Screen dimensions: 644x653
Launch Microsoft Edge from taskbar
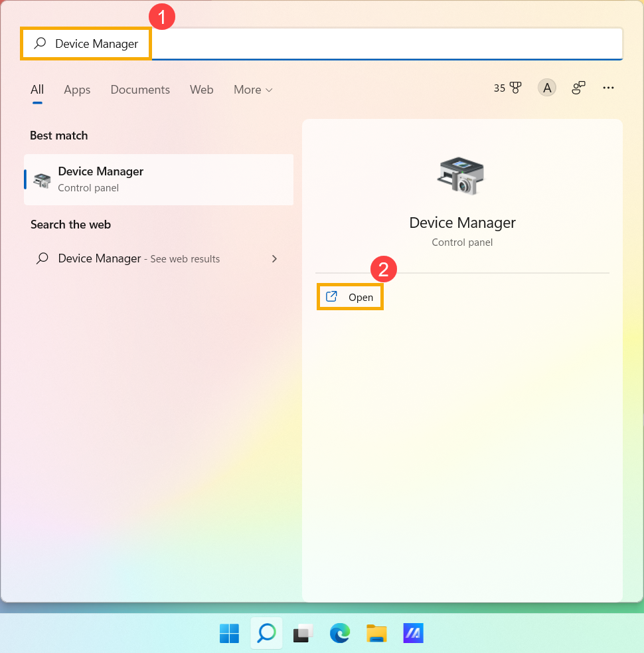coord(340,634)
